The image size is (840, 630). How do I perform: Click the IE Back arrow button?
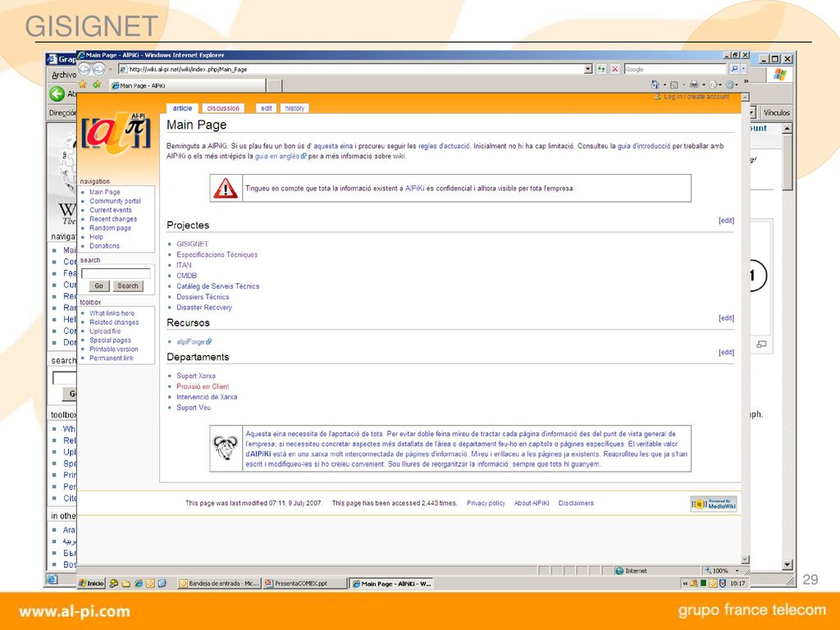tap(84, 69)
